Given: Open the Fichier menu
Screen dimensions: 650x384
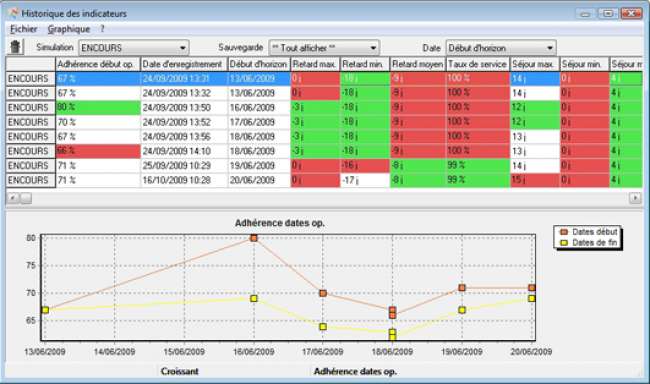Looking at the screenshot, I should pos(24,29).
